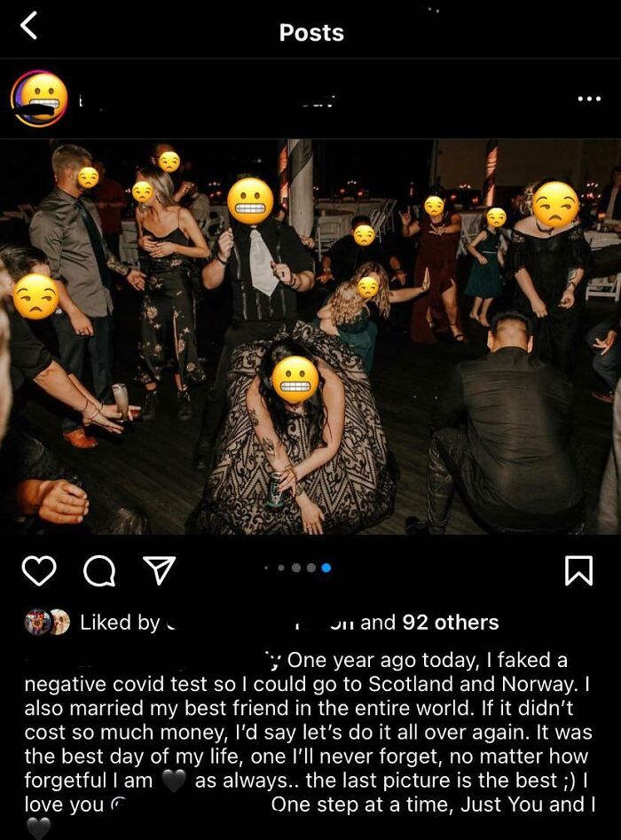The height and width of the screenshot is (840, 621).
Task: Tap the black heart at the caption end
Action: [37, 828]
